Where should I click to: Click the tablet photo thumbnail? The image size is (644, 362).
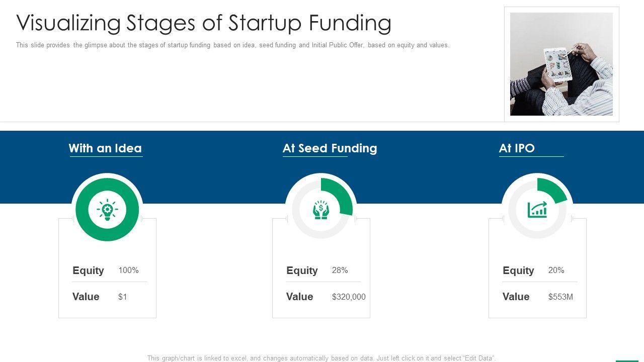561,64
